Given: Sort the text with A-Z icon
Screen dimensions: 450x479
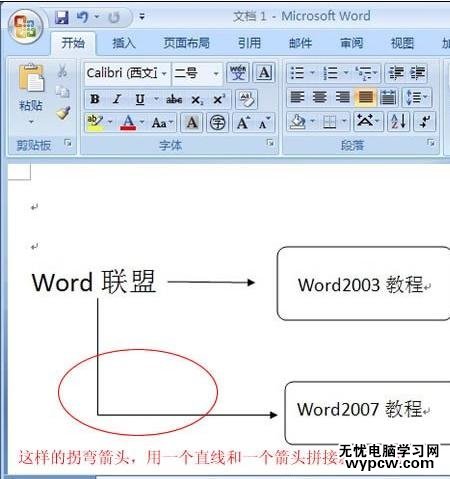Looking at the screenshot, I should (398, 122).
